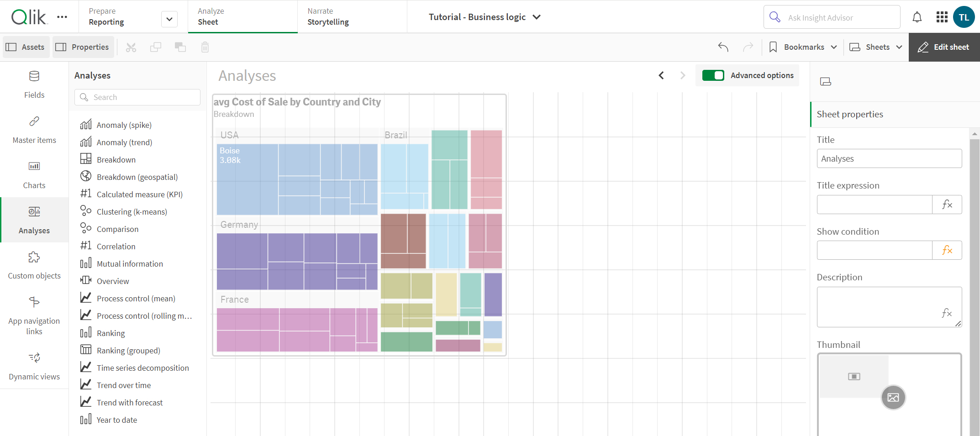Open the TL user profile avatar
This screenshot has height=436, width=980.
click(964, 17)
